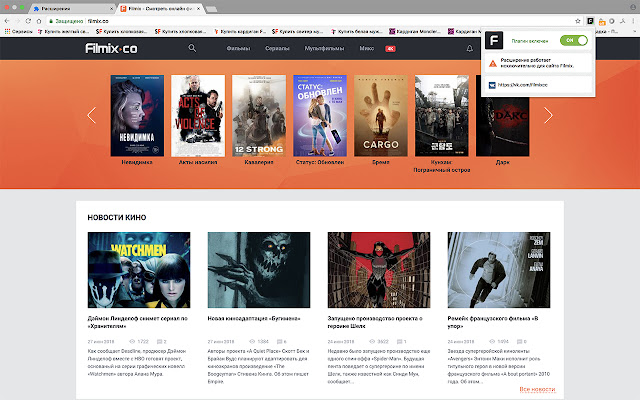Click the 4K badge in navigation
This screenshot has width=640, height=400.
(x=391, y=48)
